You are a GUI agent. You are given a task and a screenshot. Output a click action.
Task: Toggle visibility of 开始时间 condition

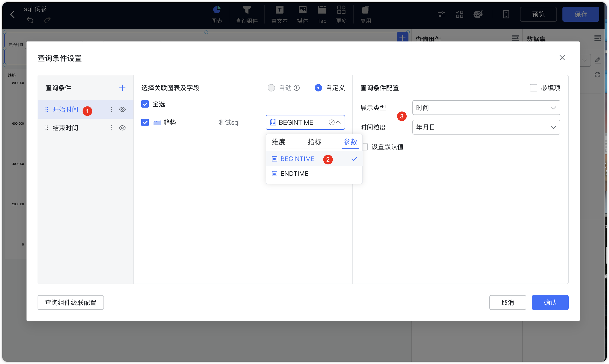[x=122, y=109]
